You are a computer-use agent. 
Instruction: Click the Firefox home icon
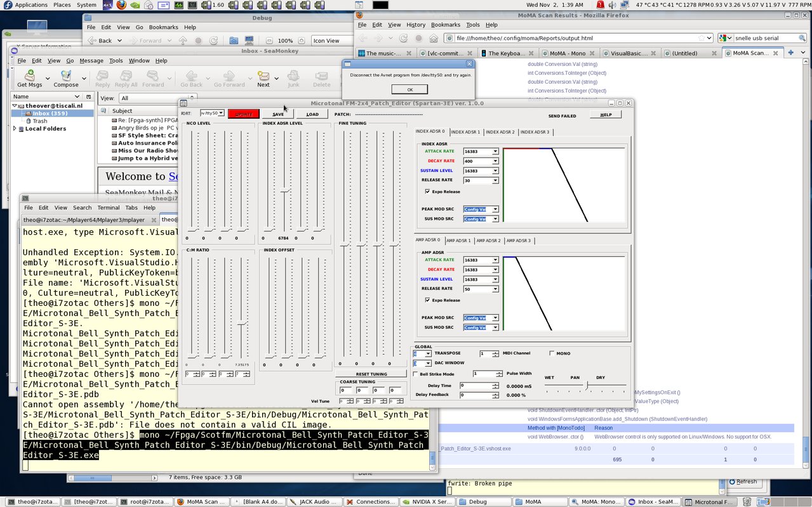(x=433, y=38)
